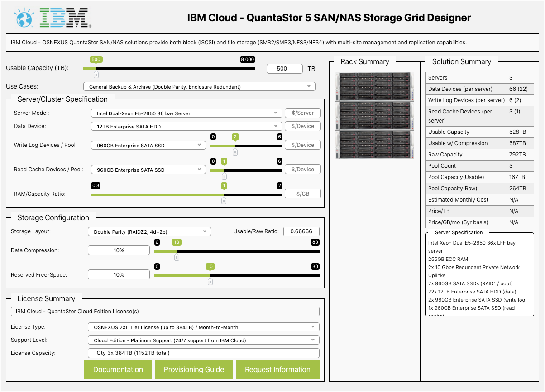The image size is (545, 392).
Task: Click the Reserved Free-Space percentage field
Action: tap(119, 274)
